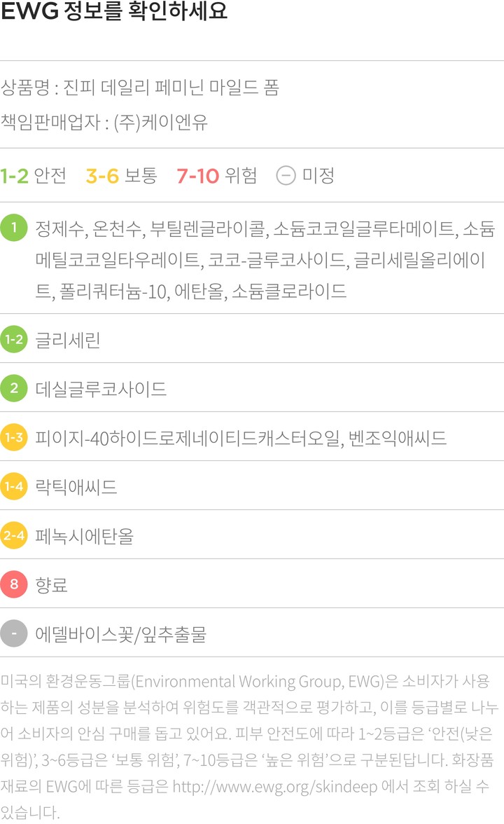Click the 글리세린 ingredient text
This screenshot has width=504, height=824.
pyautogui.click(x=68, y=341)
